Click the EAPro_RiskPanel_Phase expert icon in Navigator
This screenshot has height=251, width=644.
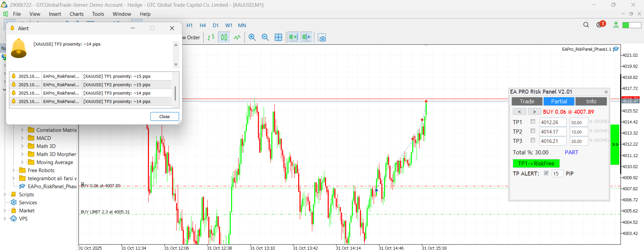(22, 186)
